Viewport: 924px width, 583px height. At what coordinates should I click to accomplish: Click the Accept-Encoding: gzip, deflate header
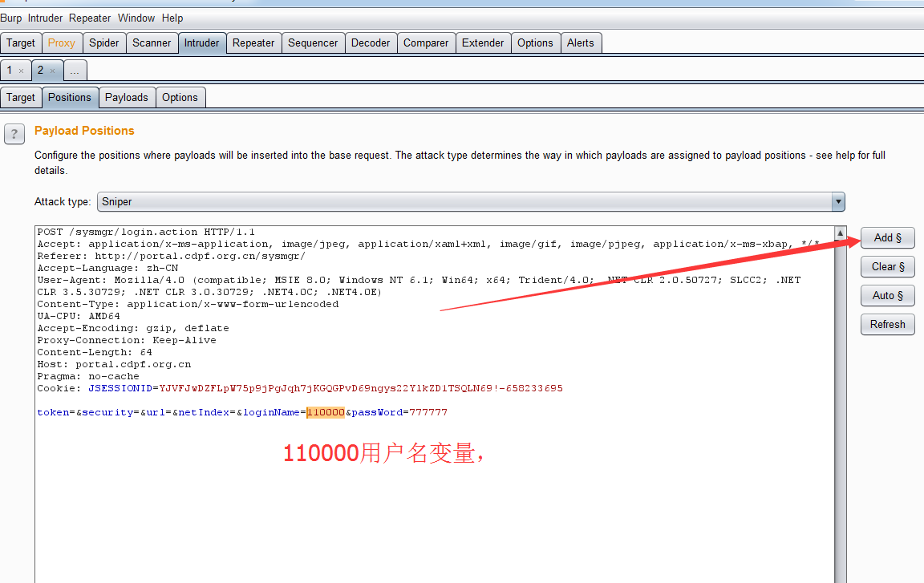(x=133, y=328)
